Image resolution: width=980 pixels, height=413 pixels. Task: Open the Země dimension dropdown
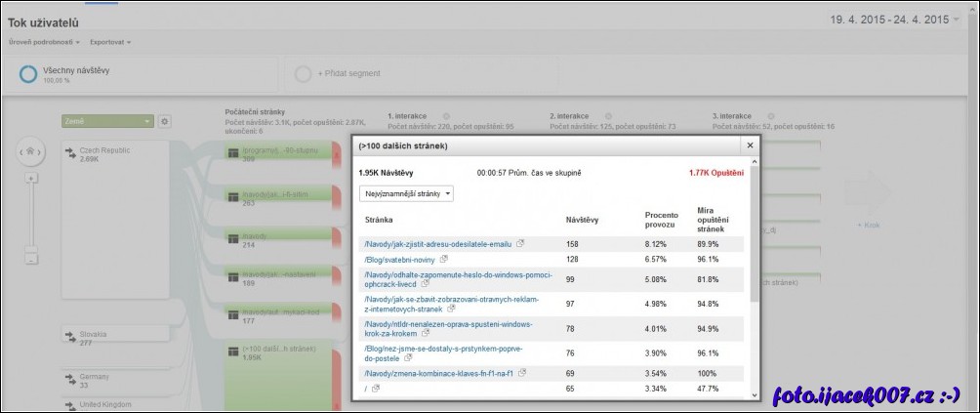[107, 121]
